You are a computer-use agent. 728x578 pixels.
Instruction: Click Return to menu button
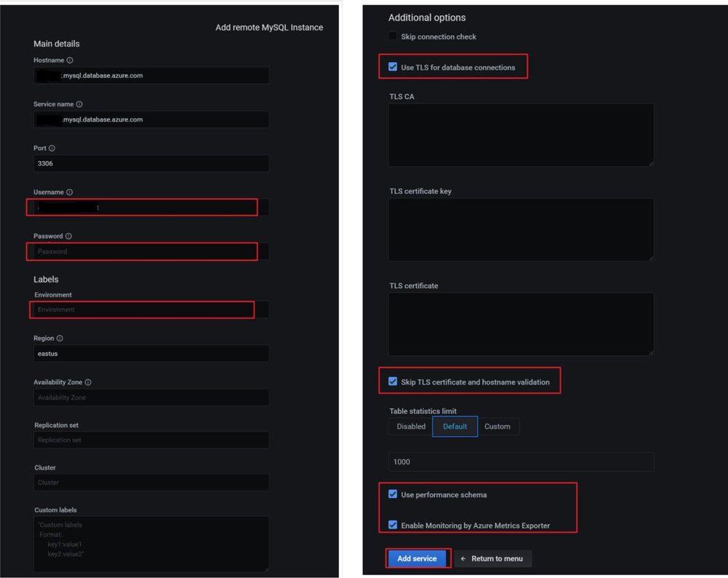tap(493, 558)
